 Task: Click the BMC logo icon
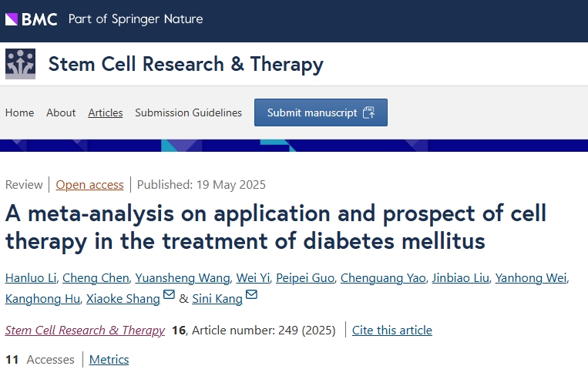coord(32,18)
